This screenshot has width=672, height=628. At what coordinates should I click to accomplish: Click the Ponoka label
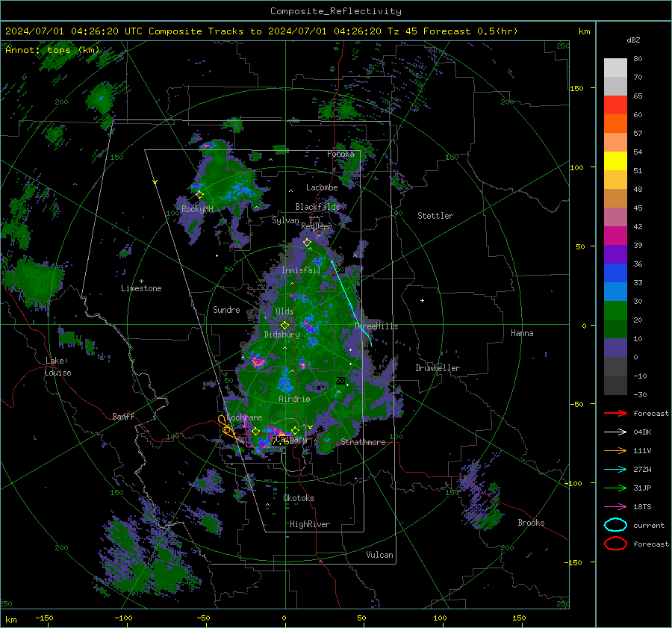tap(340, 154)
